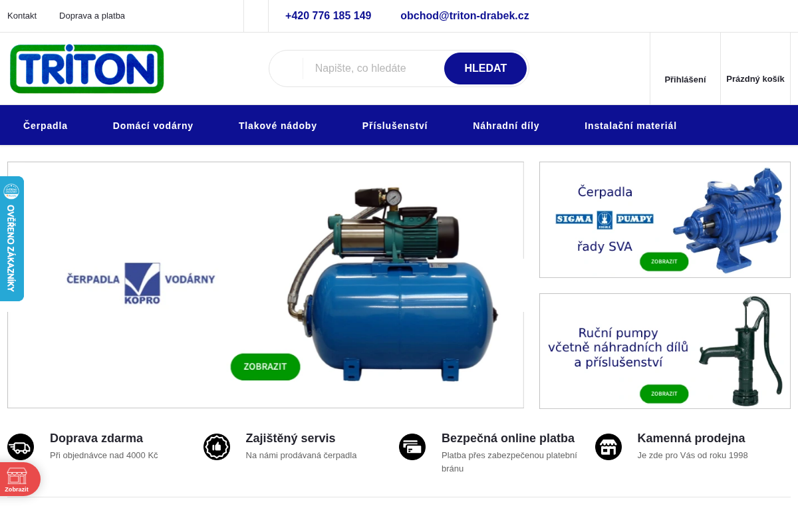Open the Instalační materiál menu
The width and height of the screenshot is (798, 532).
[630, 126]
